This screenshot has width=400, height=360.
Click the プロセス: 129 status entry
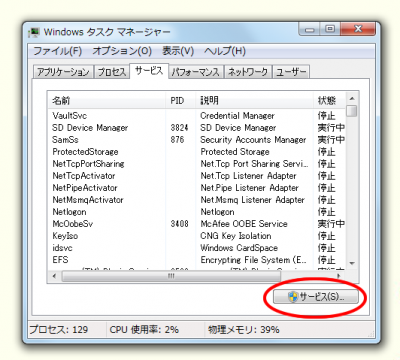pos(59,330)
